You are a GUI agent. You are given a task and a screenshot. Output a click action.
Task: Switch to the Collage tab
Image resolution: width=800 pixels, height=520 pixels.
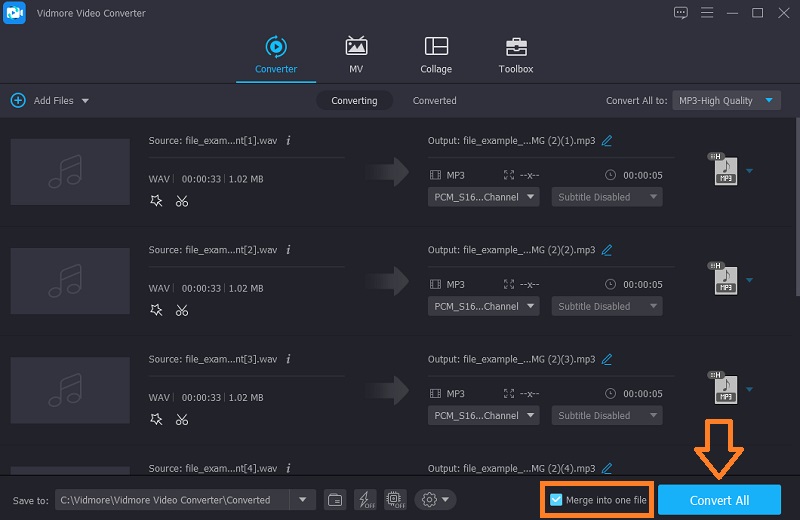pos(436,54)
